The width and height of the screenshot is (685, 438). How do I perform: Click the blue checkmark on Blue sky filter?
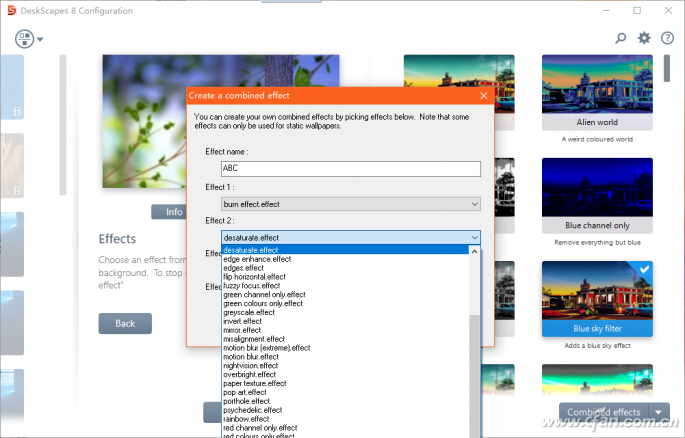click(x=644, y=269)
